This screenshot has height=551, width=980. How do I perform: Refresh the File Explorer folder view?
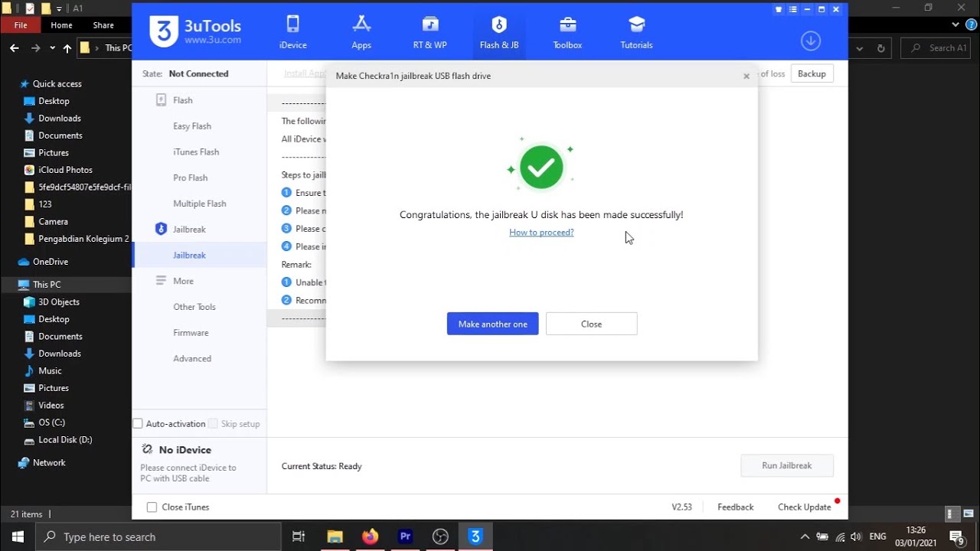pyautogui.click(x=881, y=47)
